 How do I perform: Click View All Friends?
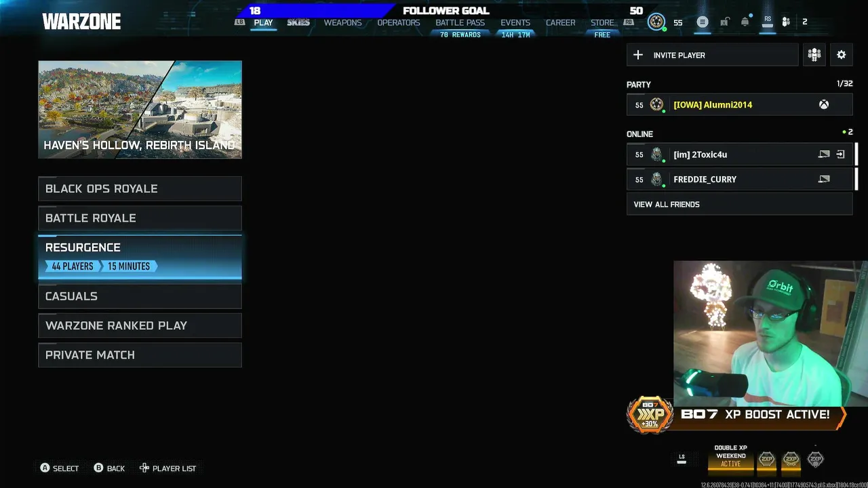click(740, 204)
